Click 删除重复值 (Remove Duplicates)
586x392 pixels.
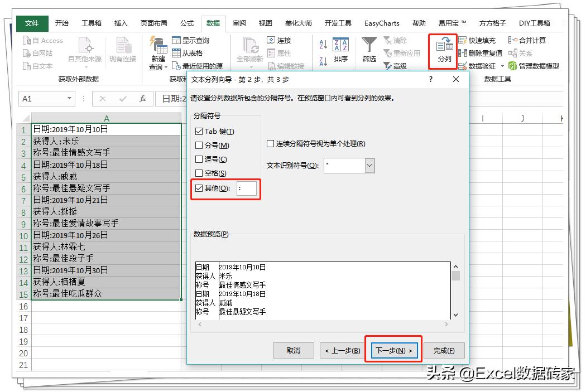point(482,52)
